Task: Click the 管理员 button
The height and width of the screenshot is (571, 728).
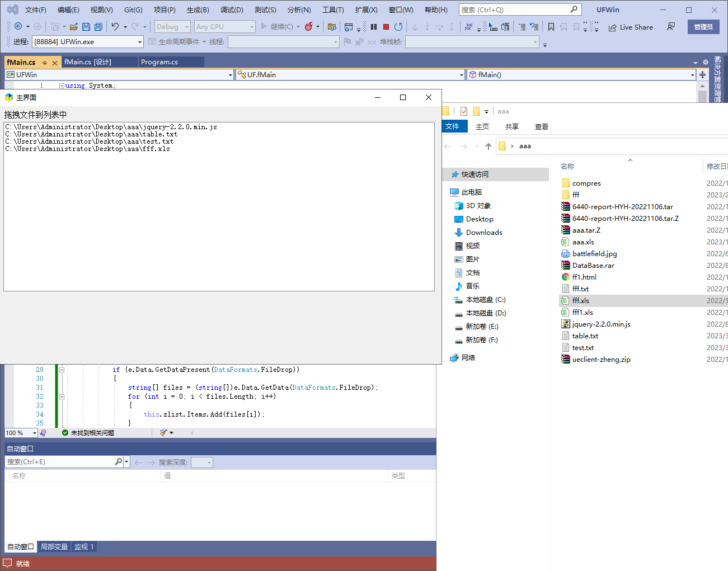Action: [703, 27]
